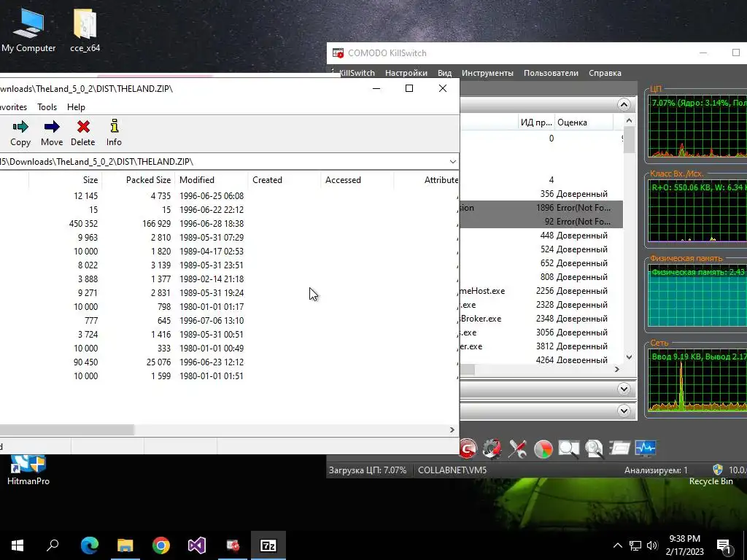
Task: Select the row modified 1996-06-25 06:08
Action: (x=228, y=195)
